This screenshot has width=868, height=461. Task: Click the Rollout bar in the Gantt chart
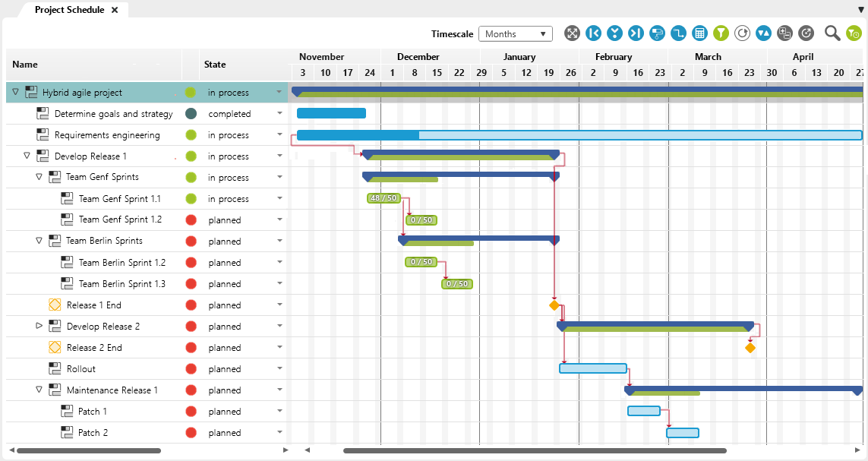[x=593, y=368]
